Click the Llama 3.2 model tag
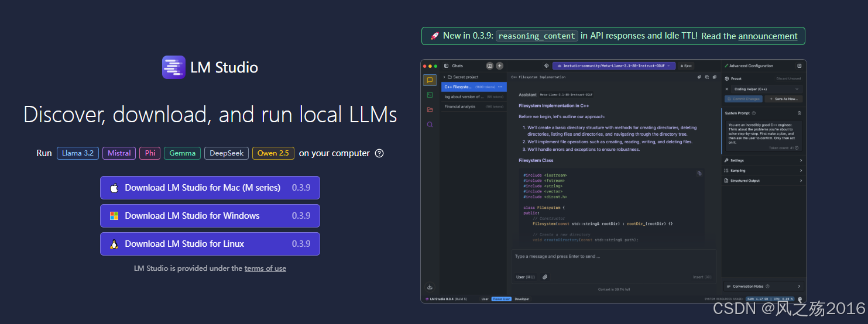Image resolution: width=868 pixels, height=324 pixels. point(78,153)
